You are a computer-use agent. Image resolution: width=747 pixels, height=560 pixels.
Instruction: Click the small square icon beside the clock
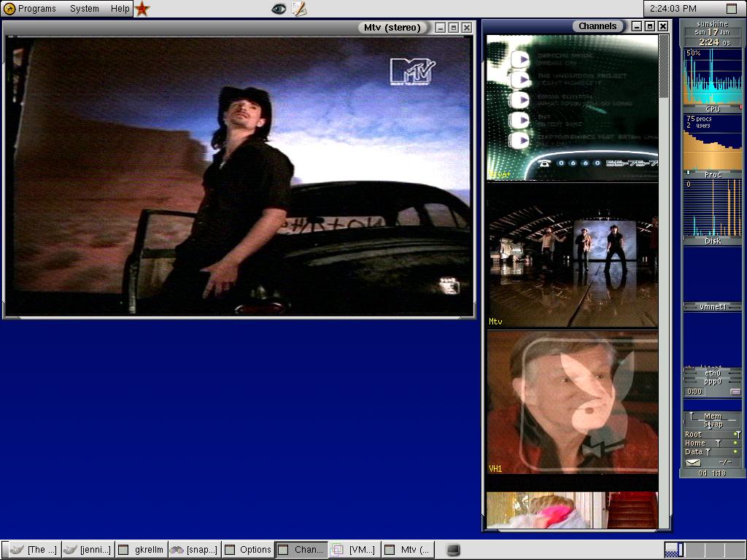tap(732, 9)
